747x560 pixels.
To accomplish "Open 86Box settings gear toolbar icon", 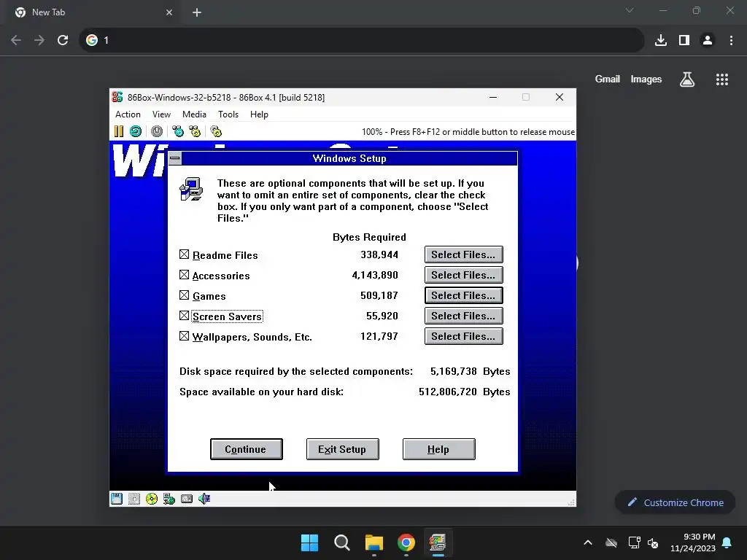I will point(216,131).
